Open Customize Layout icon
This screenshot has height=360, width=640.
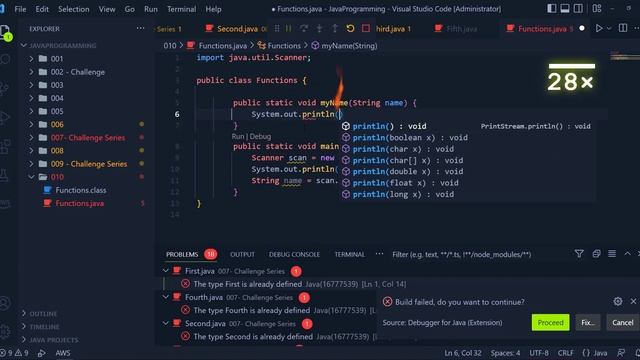point(597,9)
